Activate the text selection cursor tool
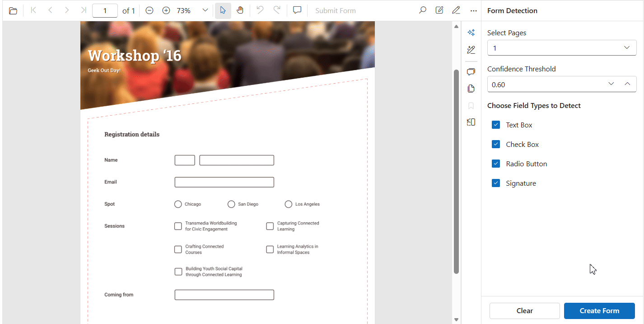This screenshot has height=324, width=644. point(223,10)
